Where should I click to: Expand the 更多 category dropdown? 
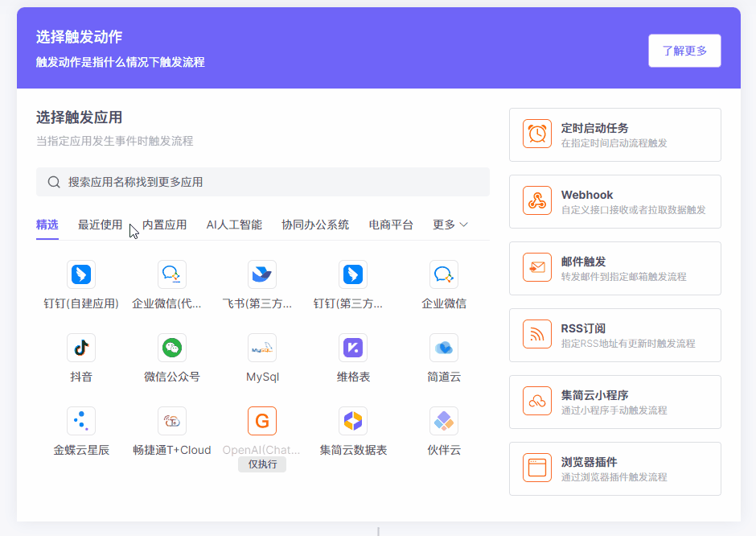click(450, 225)
